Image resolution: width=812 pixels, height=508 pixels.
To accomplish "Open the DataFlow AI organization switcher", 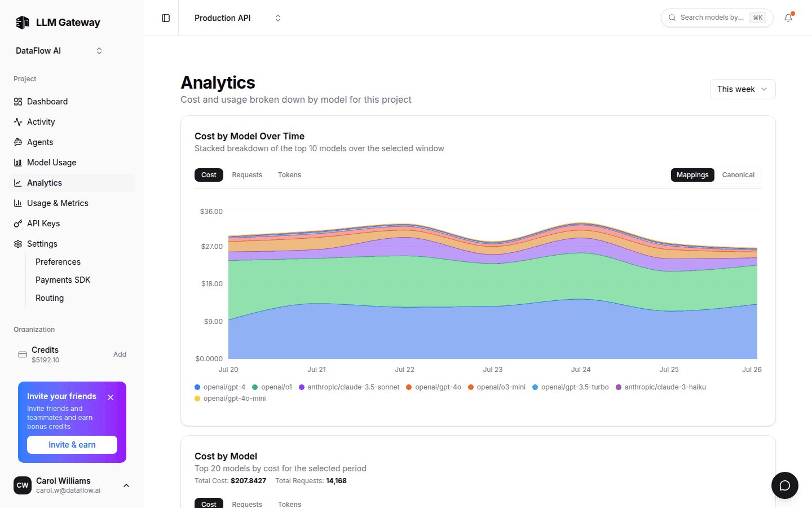I will tap(59, 51).
